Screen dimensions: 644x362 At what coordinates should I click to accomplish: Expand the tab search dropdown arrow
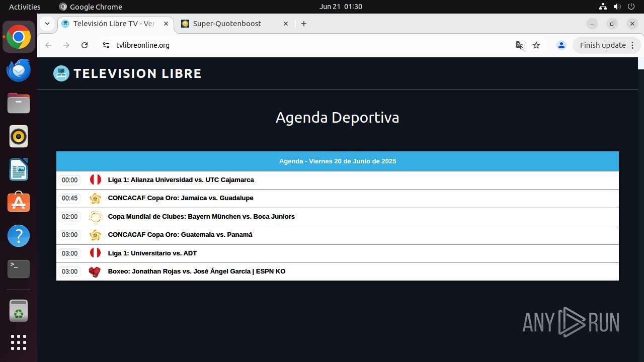coord(47,24)
